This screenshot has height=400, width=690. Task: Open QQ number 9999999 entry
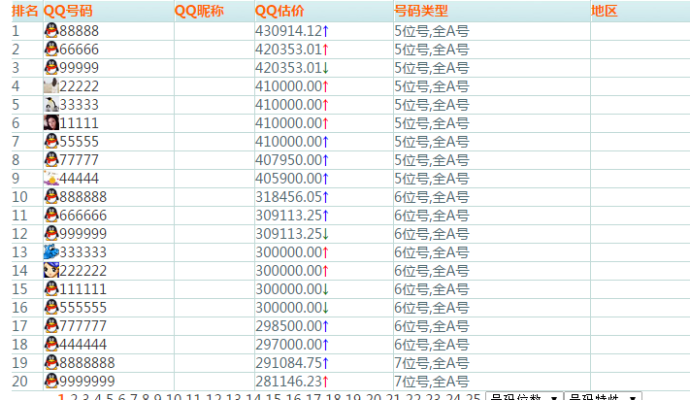[x=87, y=381]
